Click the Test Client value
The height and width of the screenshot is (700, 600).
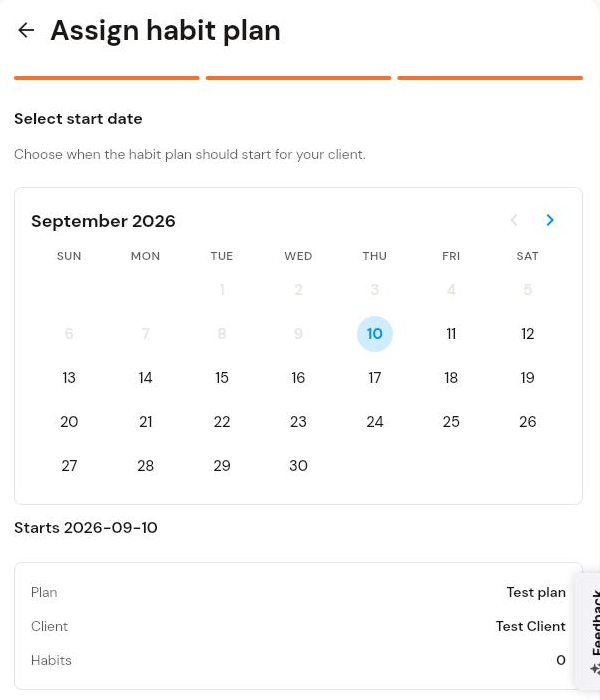coord(530,626)
